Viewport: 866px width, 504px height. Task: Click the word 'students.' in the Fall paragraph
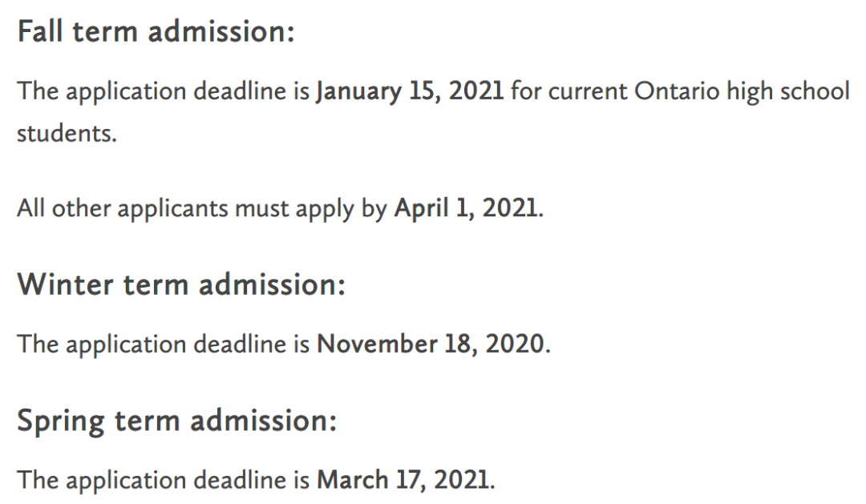coord(67,134)
